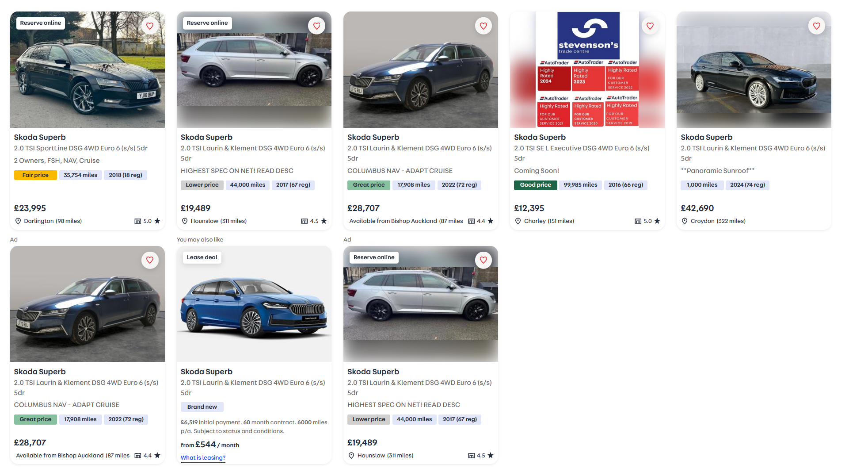Heart the bottom-row blue Bishop Auckland ad
The image size is (868, 472).
150,260
